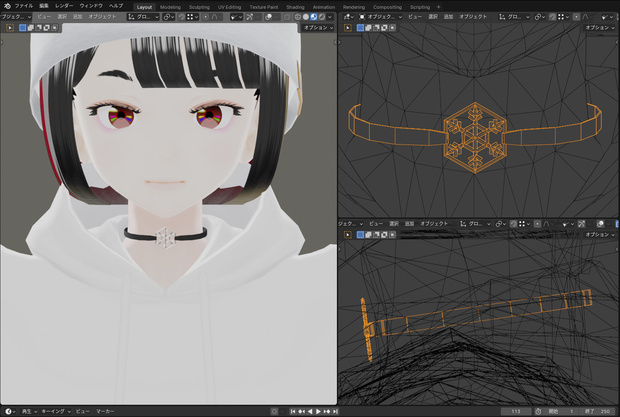Toggle snapping magnet in top-right viewport
The image size is (620, 417).
point(553,17)
